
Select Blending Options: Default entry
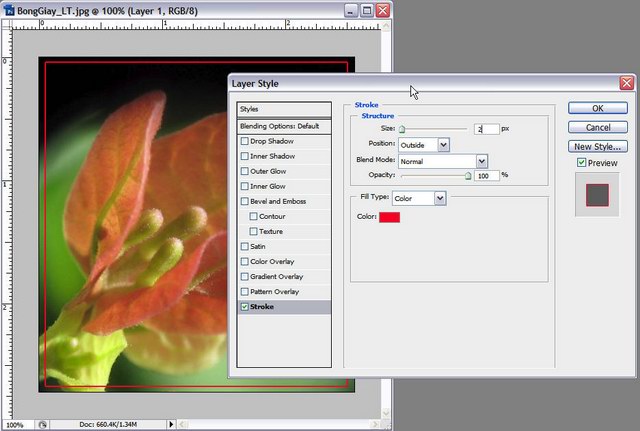284,126
